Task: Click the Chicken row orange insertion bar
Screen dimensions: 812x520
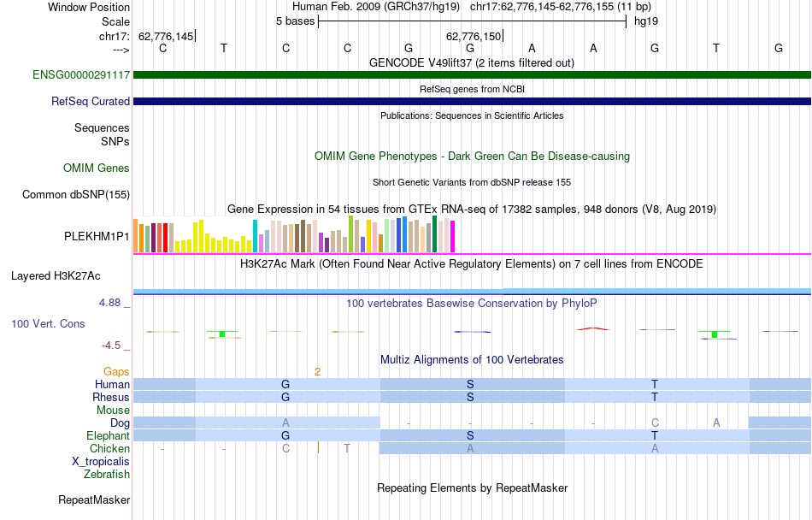Action: click(318, 447)
